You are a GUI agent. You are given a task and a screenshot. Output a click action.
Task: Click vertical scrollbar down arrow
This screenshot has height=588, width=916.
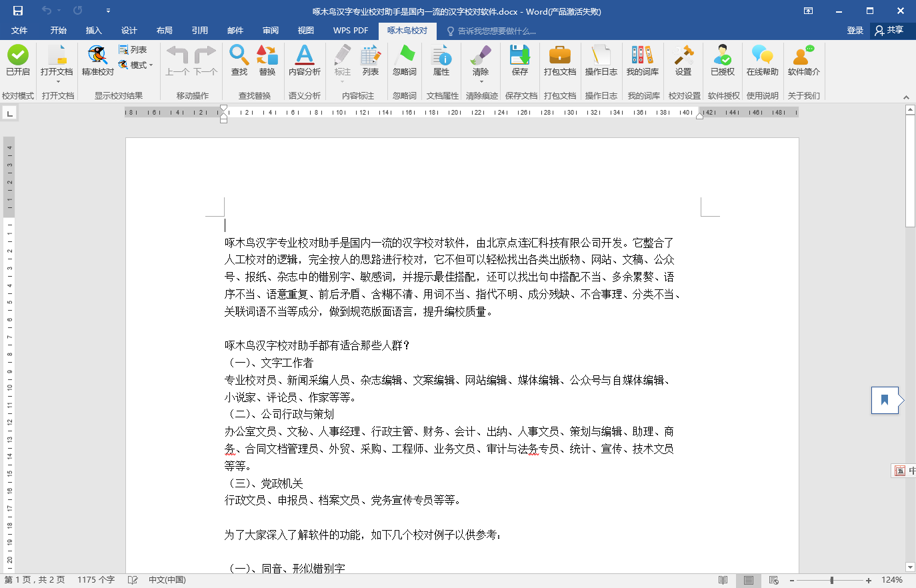pos(911,567)
